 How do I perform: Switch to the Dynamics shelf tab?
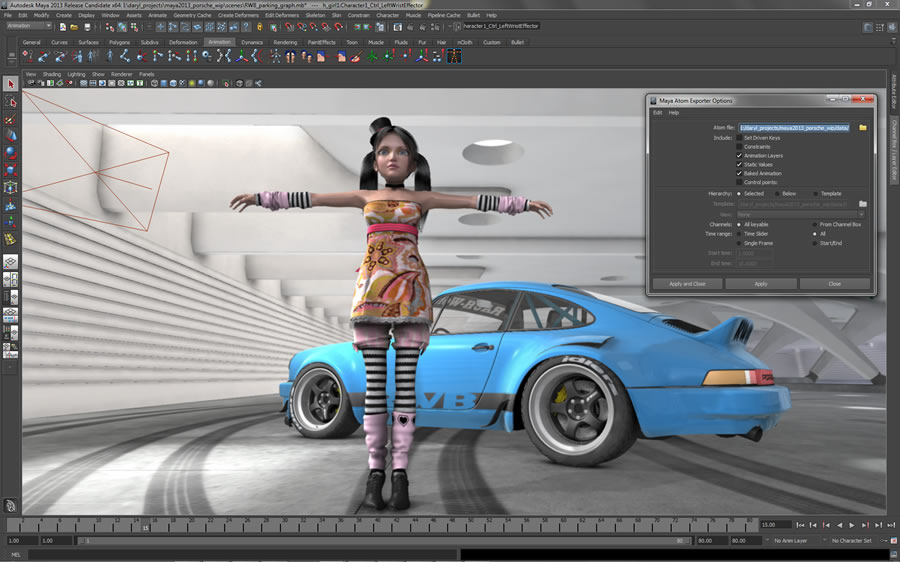coord(251,43)
